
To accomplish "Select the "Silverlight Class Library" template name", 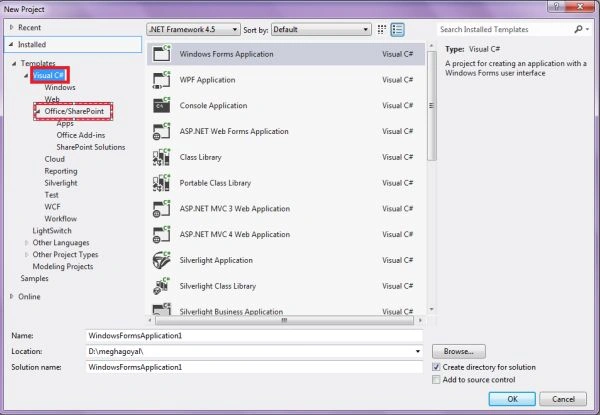I will click(218, 286).
